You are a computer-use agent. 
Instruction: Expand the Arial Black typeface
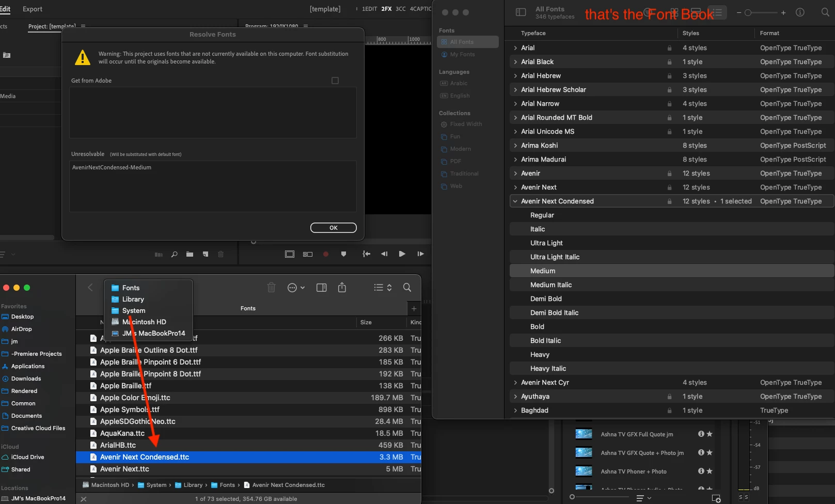[x=515, y=62]
